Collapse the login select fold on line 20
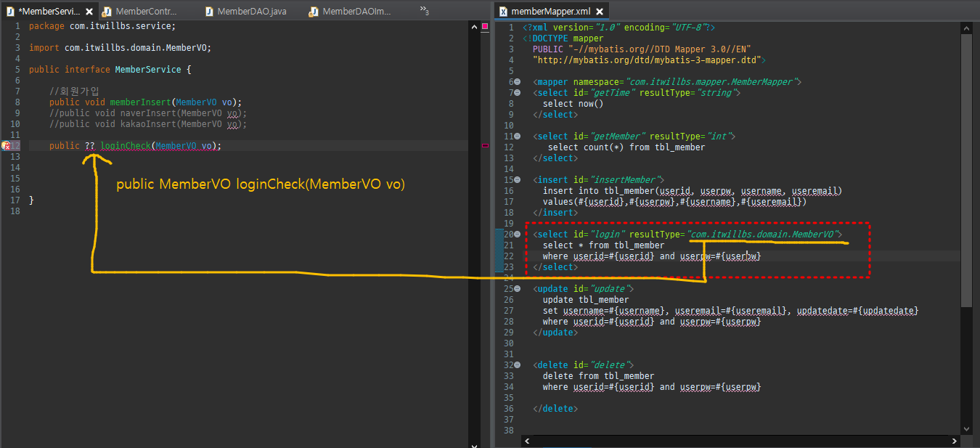This screenshot has width=980, height=448. click(x=517, y=235)
